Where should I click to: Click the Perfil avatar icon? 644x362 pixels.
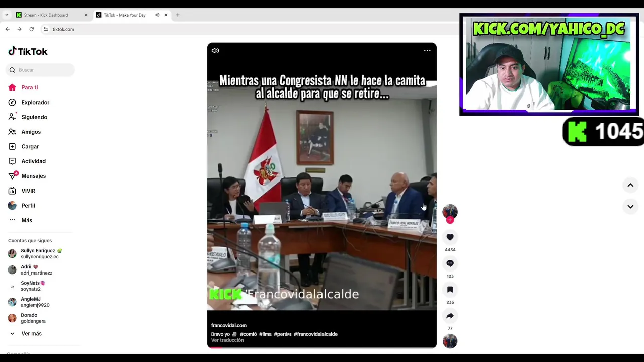coord(12,206)
